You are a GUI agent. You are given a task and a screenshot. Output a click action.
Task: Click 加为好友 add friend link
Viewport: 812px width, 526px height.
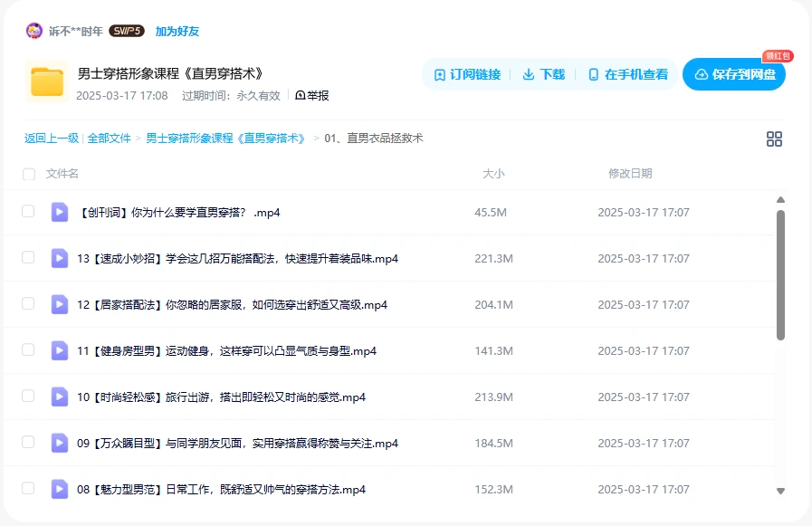tap(177, 31)
